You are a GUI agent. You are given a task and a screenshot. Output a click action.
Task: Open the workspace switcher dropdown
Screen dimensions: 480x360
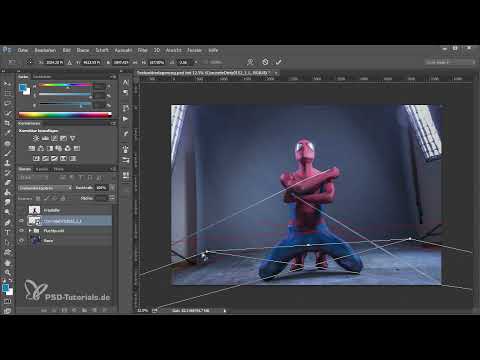(x=449, y=62)
